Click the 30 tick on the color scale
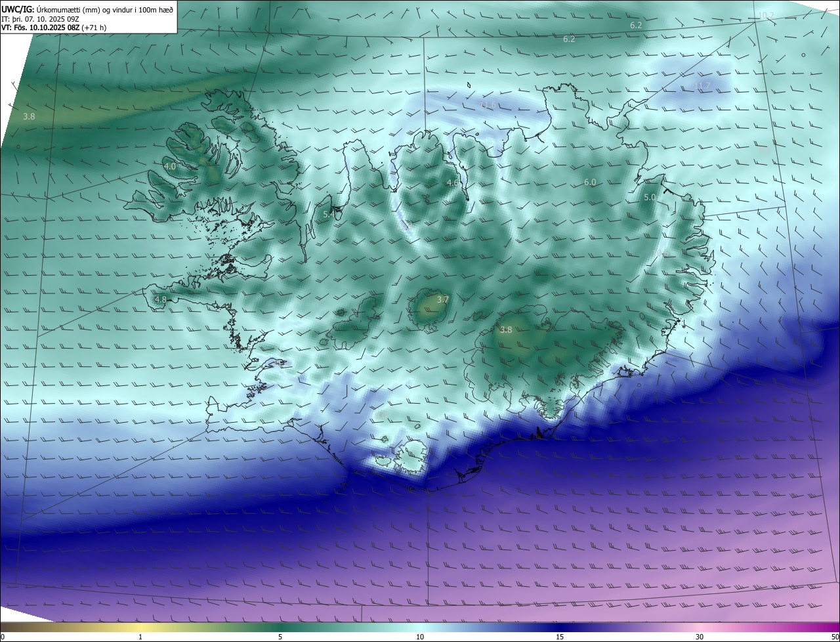The height and width of the screenshot is (642, 840). [700, 637]
